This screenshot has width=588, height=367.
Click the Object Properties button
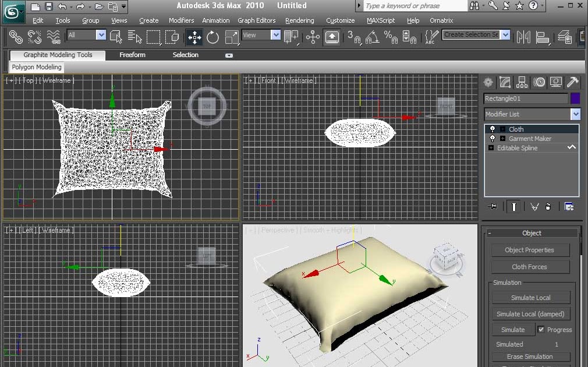click(x=529, y=250)
